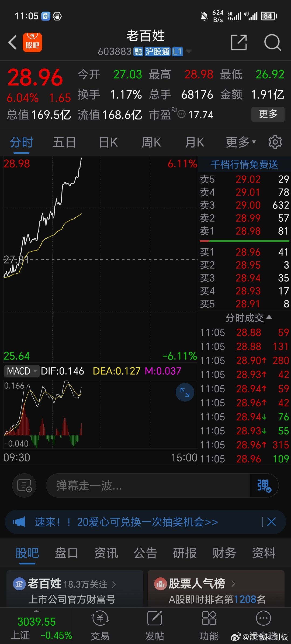Tap the 卖1 28.98 order row
Screen dimensions: 291x644
coord(244,231)
